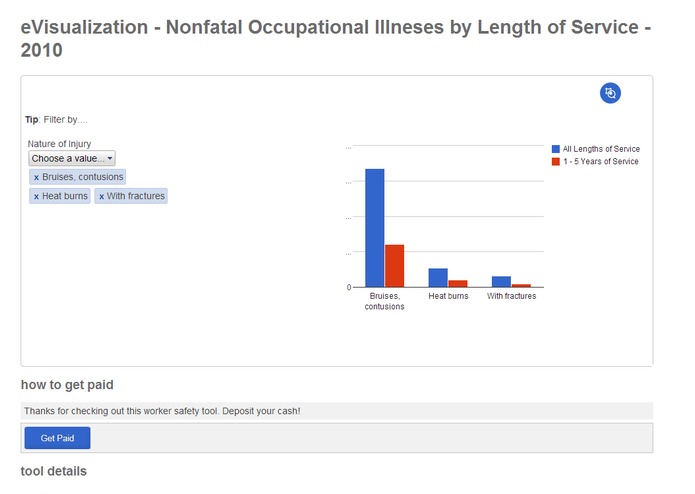Click the Bruises, contusions filter tag text

pyautogui.click(x=83, y=177)
